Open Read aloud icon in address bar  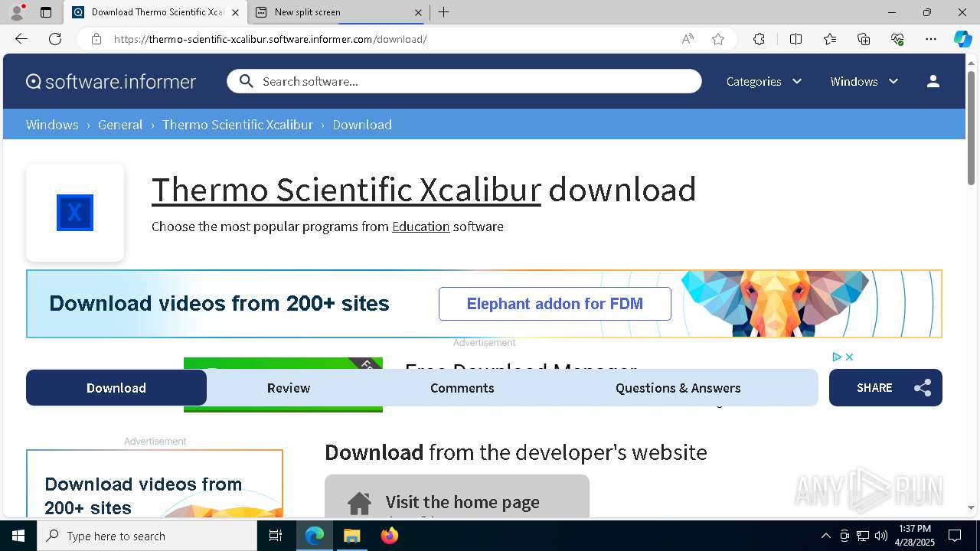[x=688, y=39]
